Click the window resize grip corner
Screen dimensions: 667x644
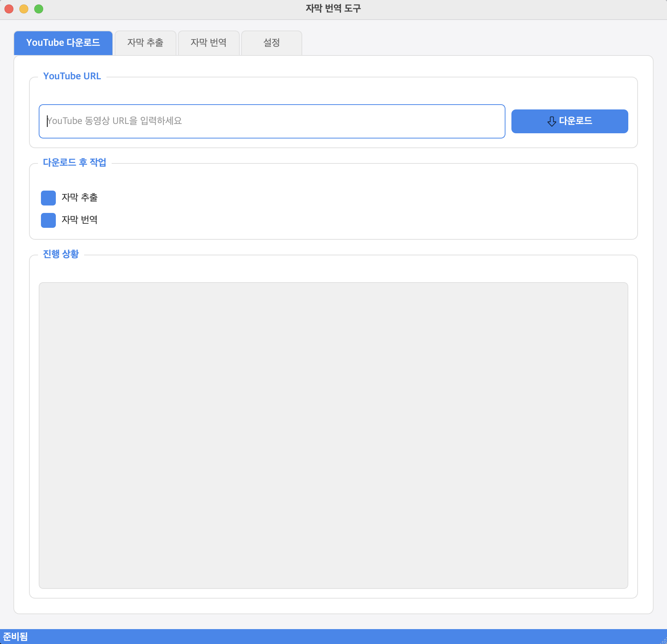pos(663,641)
